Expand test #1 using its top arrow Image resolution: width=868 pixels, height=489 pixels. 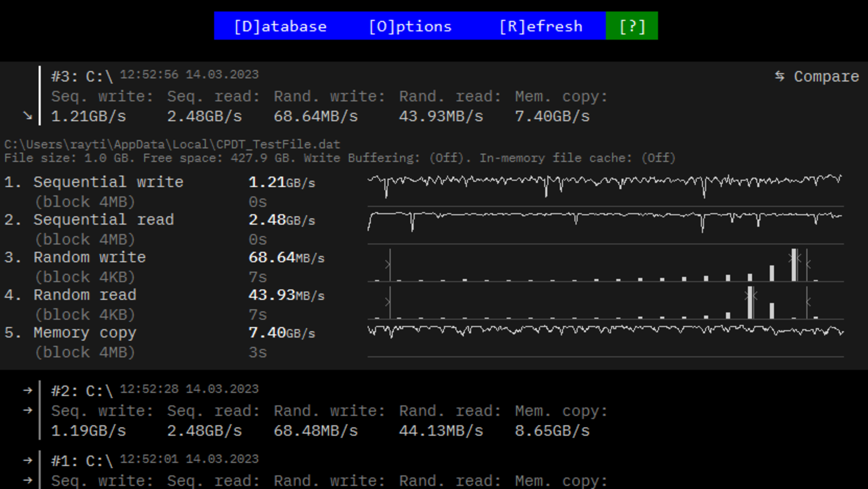pos(28,460)
